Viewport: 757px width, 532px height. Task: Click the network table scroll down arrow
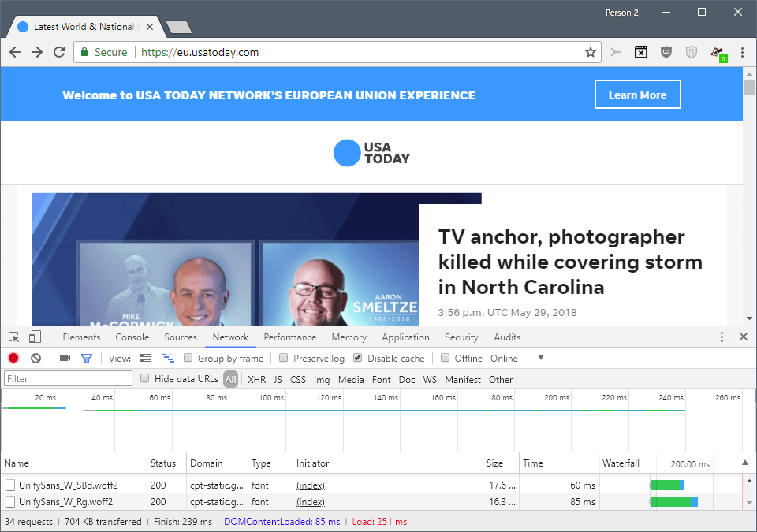[x=749, y=503]
